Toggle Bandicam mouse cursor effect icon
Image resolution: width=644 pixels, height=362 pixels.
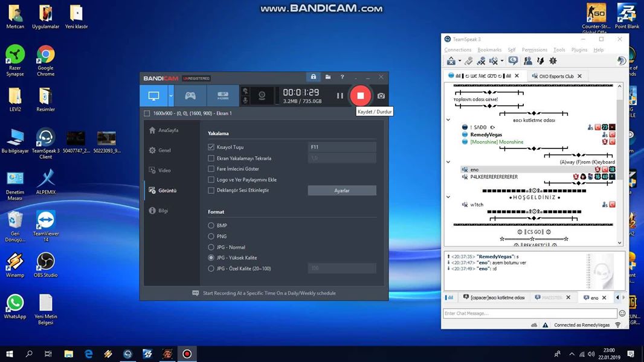click(x=246, y=91)
